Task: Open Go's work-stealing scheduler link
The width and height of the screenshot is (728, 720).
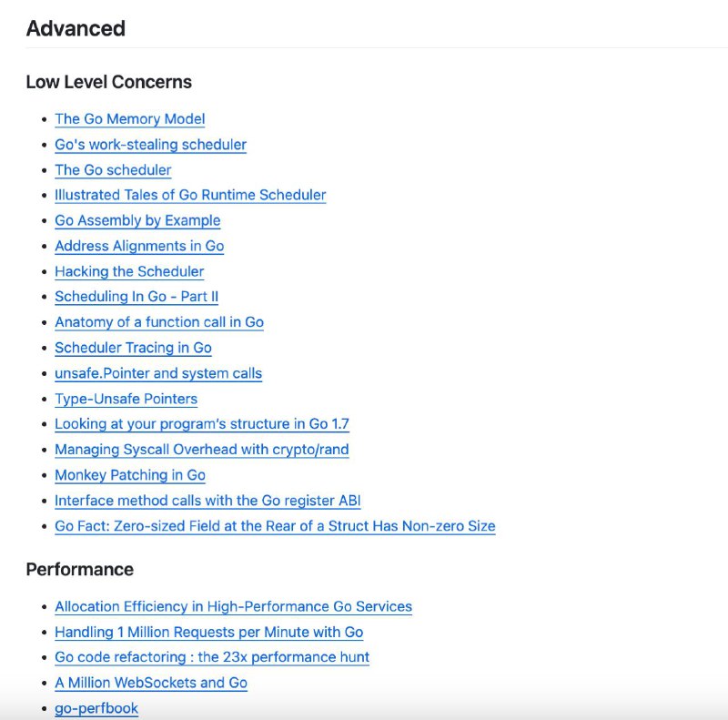Action: (150, 145)
